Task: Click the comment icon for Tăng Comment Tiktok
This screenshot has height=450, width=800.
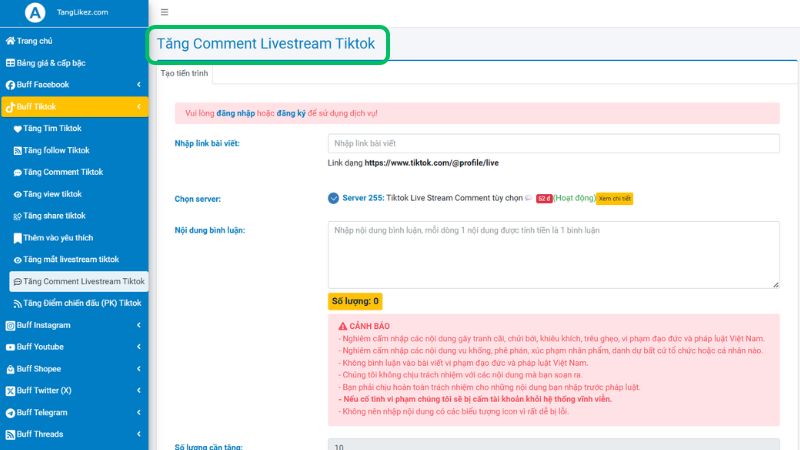Action: [x=17, y=172]
